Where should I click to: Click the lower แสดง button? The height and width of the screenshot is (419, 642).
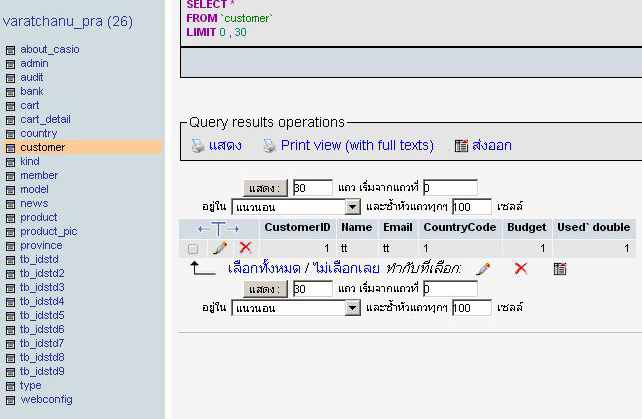pos(265,289)
